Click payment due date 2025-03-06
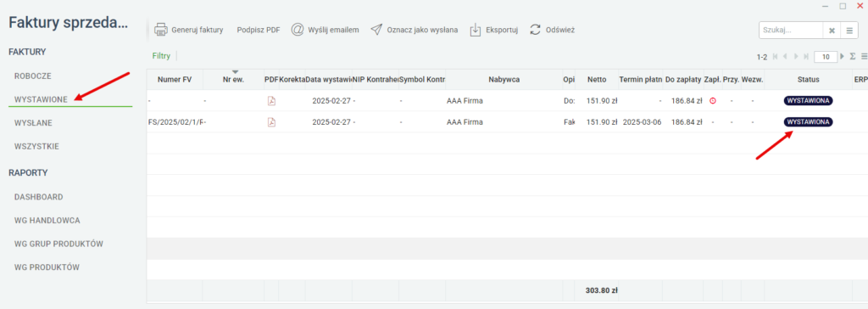 point(643,122)
